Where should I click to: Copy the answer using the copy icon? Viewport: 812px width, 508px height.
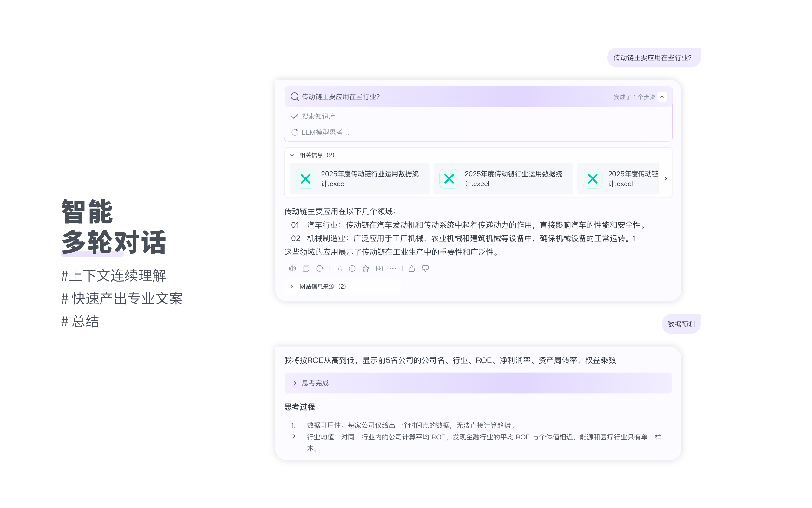point(306,269)
